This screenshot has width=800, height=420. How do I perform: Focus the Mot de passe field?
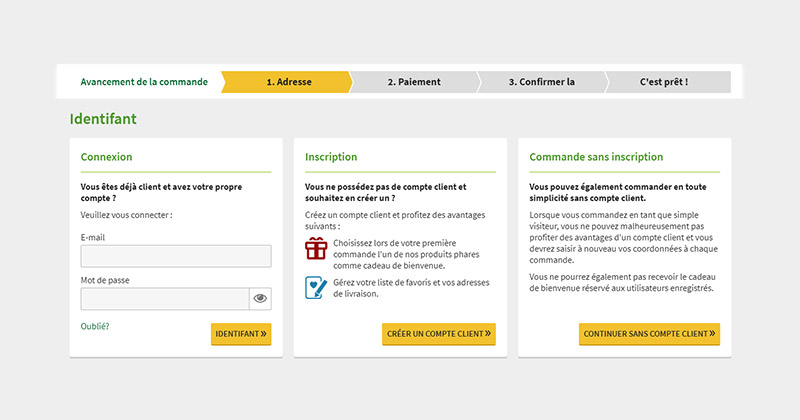(x=165, y=299)
